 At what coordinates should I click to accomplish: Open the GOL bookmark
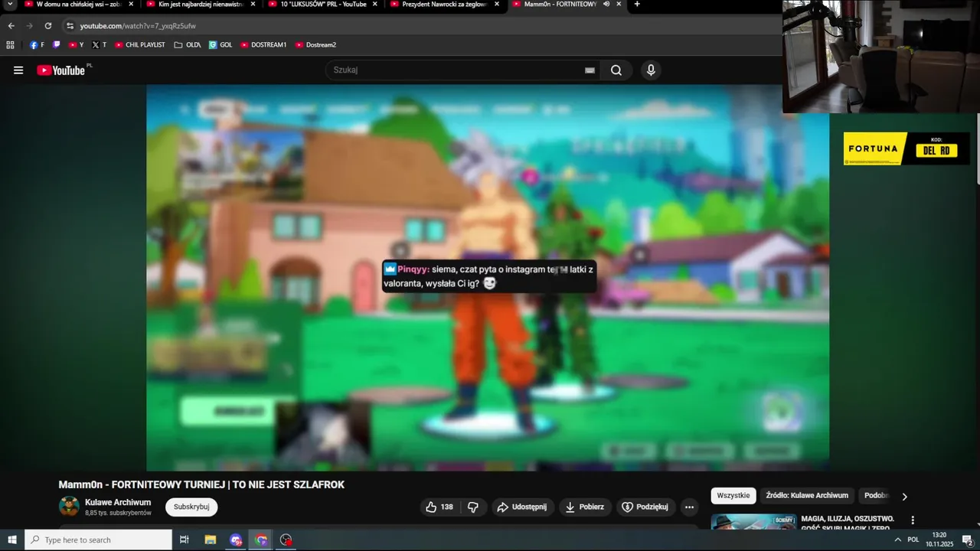click(x=220, y=44)
